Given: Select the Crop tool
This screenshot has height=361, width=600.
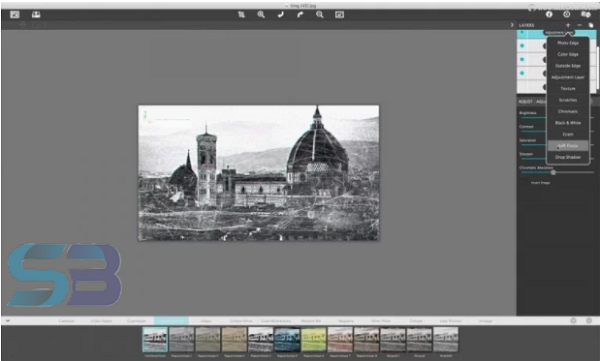Looking at the screenshot, I should point(241,15).
